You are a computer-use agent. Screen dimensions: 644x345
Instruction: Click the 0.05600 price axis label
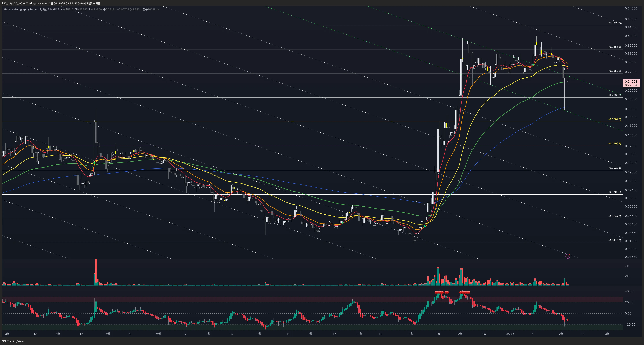(631, 216)
